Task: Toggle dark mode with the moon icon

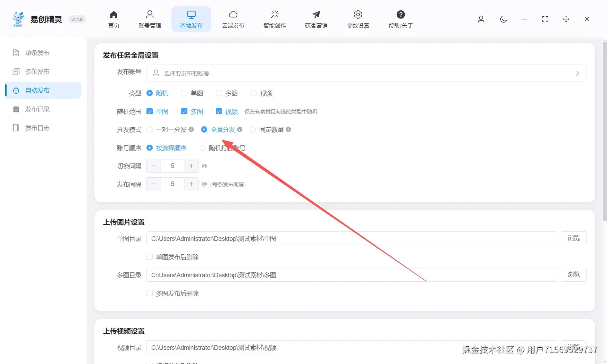Action: click(503, 19)
